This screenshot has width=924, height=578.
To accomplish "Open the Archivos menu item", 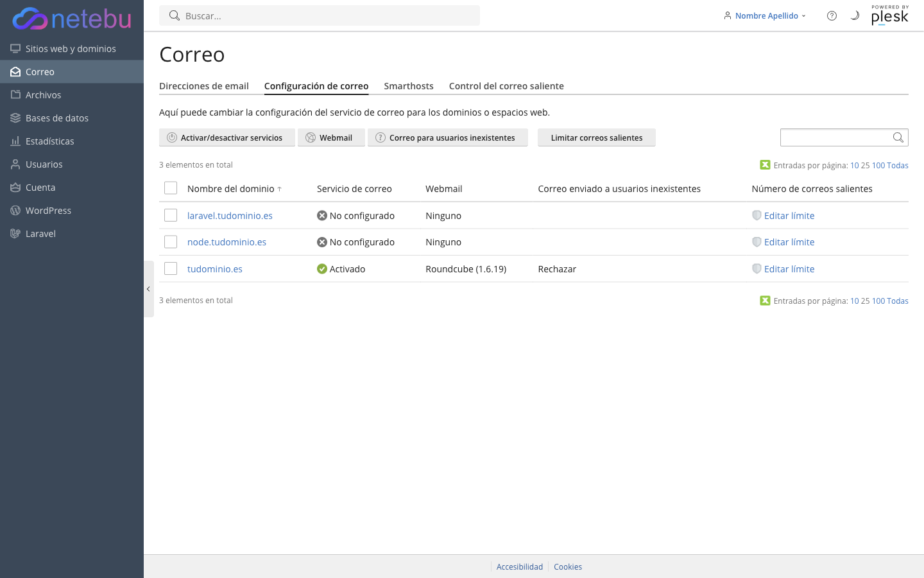I will [72, 95].
